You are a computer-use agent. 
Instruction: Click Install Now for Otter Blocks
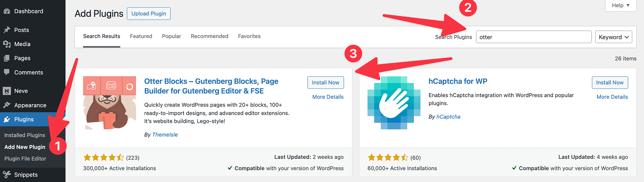325,83
